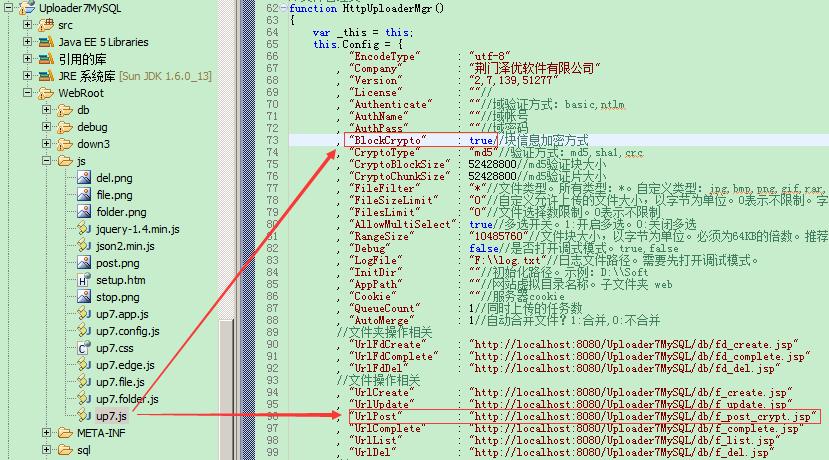
Task: Click line number 73 in the gutter
Action: click(x=272, y=140)
